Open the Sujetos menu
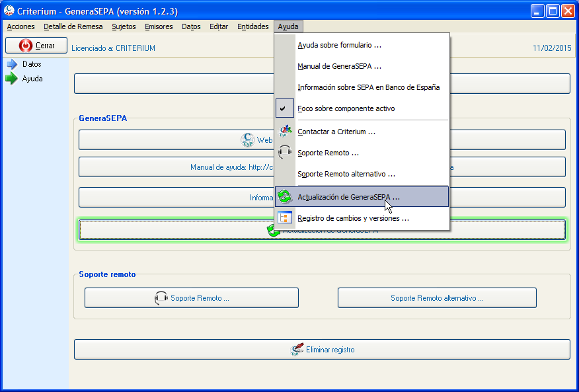This screenshot has height=392, width=579. [x=124, y=26]
